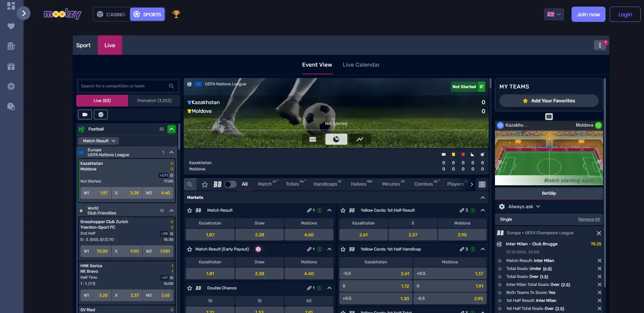Viewport: 644px width, 313px height.
Task: Click the globe region filter icon
Action: tap(101, 115)
